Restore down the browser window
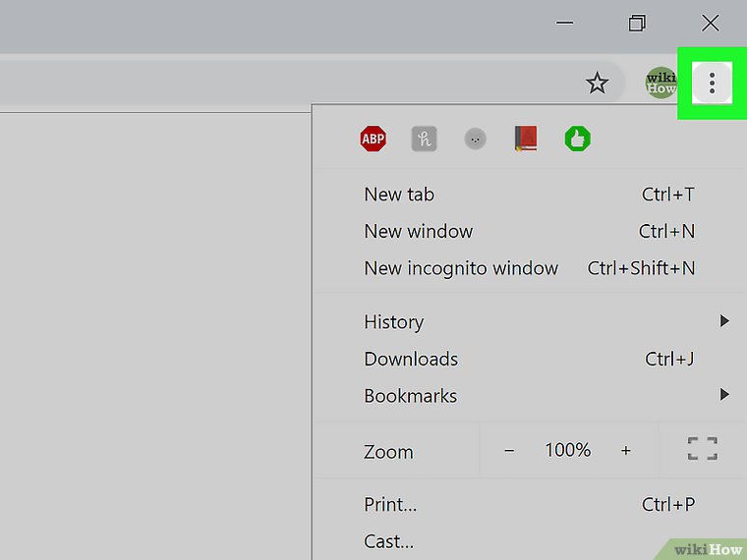This screenshot has width=747, height=560. [x=637, y=24]
